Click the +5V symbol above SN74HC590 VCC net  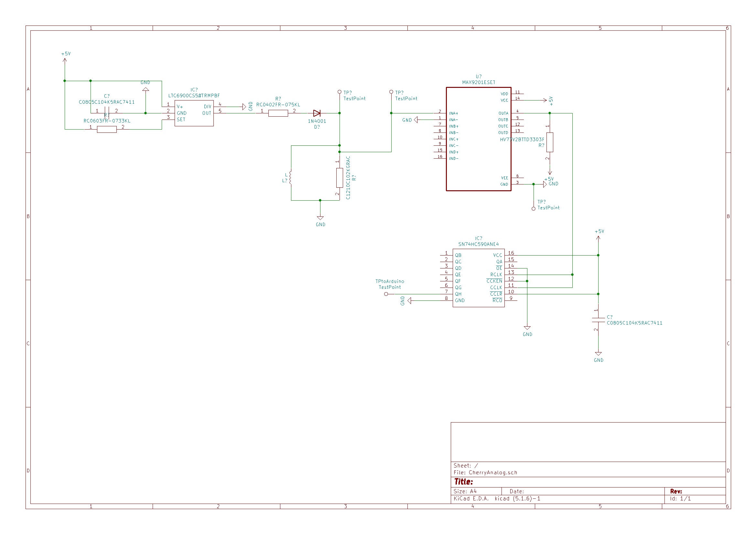[x=598, y=237]
